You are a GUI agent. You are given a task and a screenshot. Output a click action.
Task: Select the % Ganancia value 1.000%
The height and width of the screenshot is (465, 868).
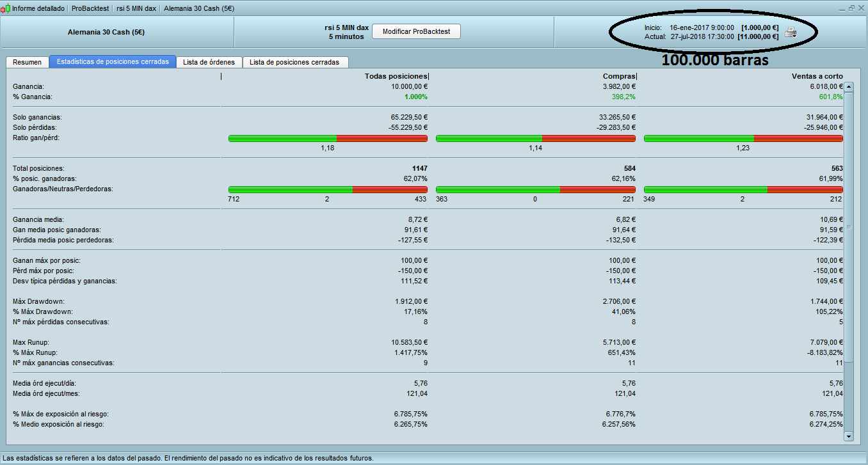(x=415, y=97)
